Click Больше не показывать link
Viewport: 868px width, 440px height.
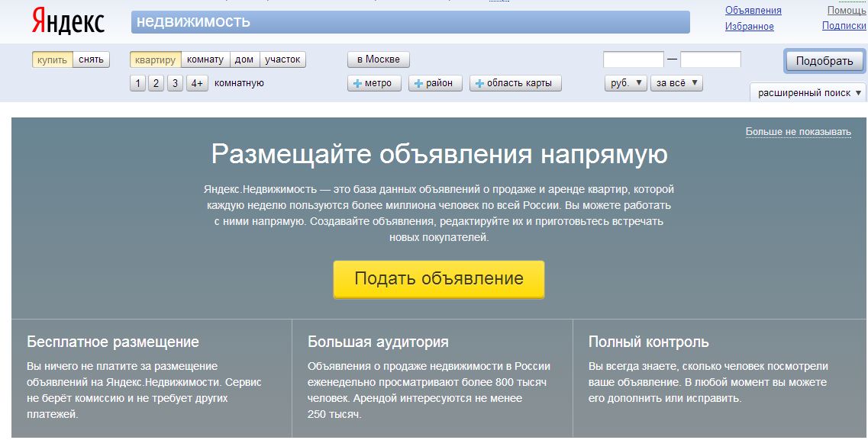[x=799, y=132]
